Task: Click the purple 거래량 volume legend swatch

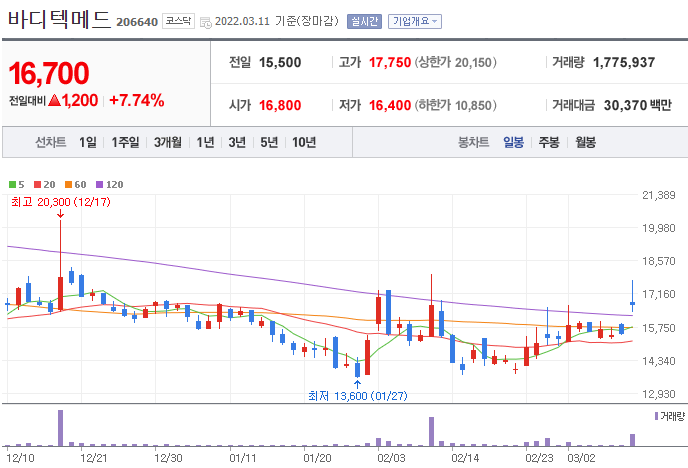Action: coord(656,416)
